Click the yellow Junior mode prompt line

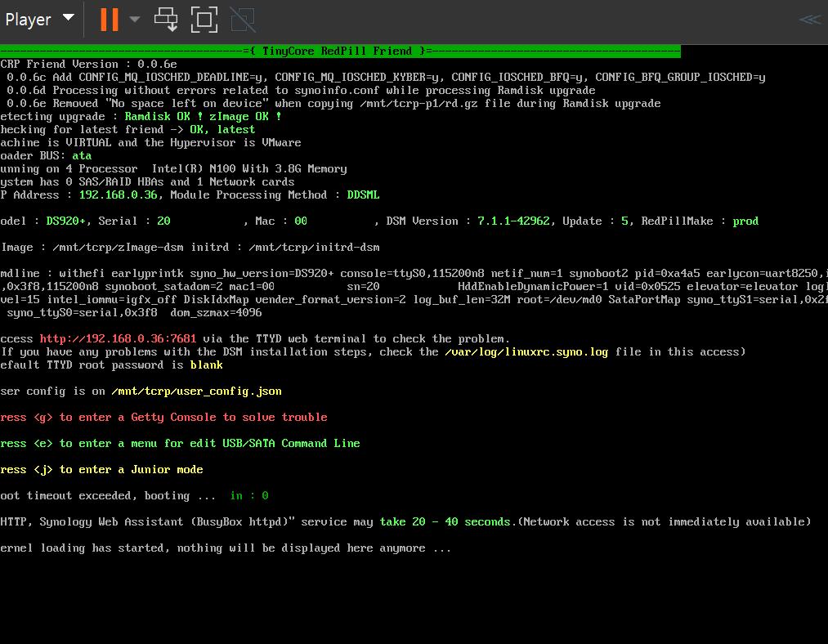[101, 469]
